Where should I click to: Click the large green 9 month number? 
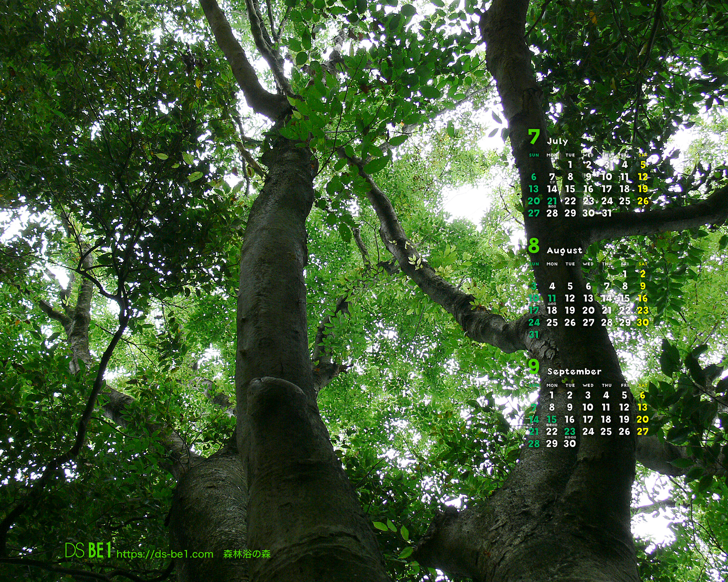click(534, 367)
